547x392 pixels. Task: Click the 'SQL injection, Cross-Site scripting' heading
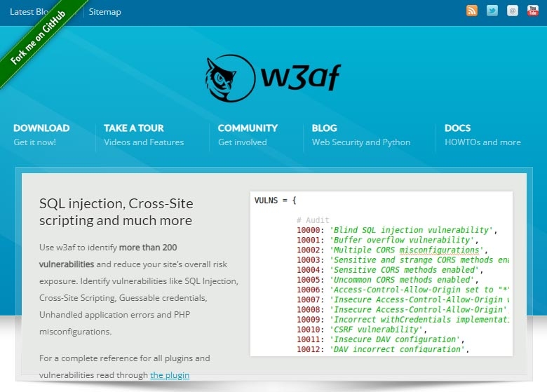pos(116,212)
